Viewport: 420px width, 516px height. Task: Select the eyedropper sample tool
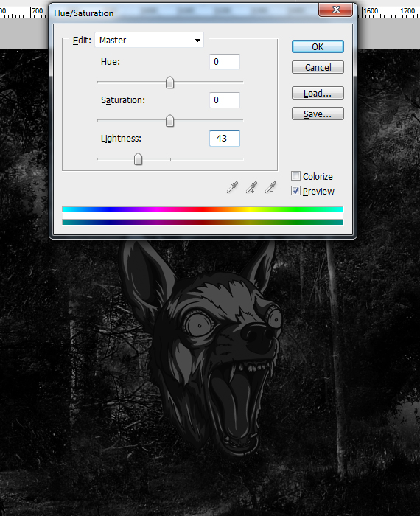point(233,187)
